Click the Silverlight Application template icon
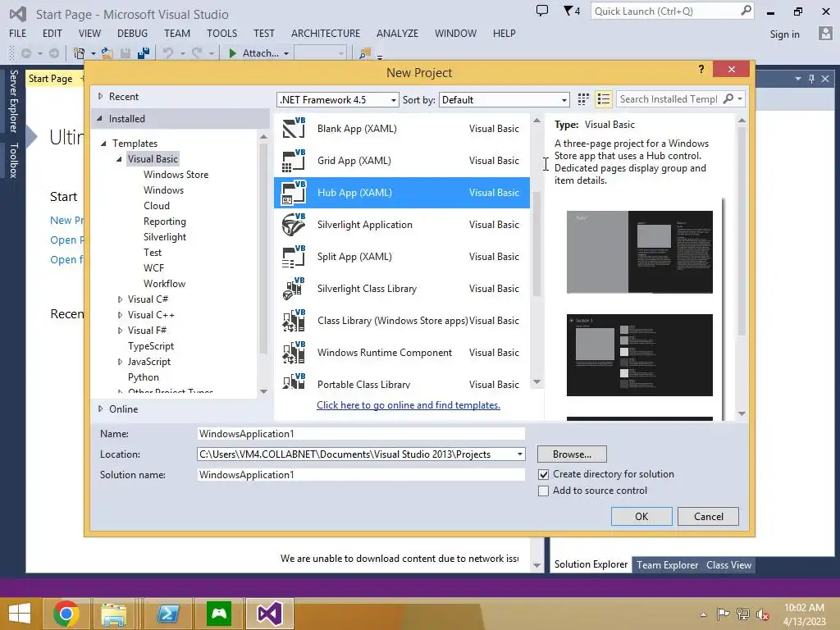840x630 pixels. tap(294, 225)
